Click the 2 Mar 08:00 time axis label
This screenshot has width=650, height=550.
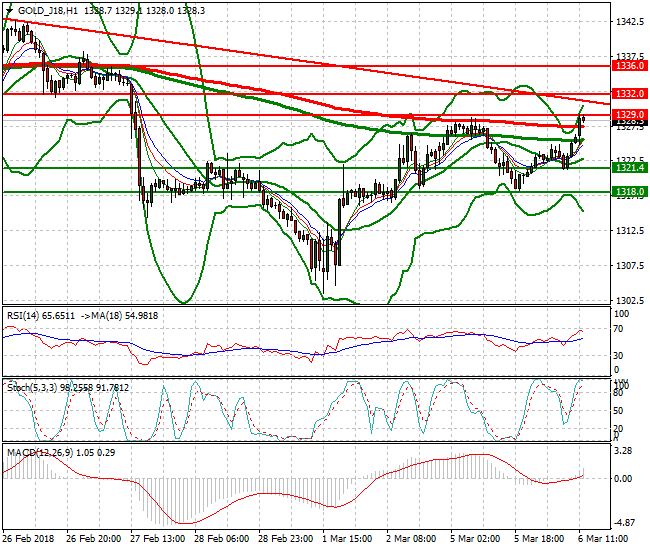411,539
